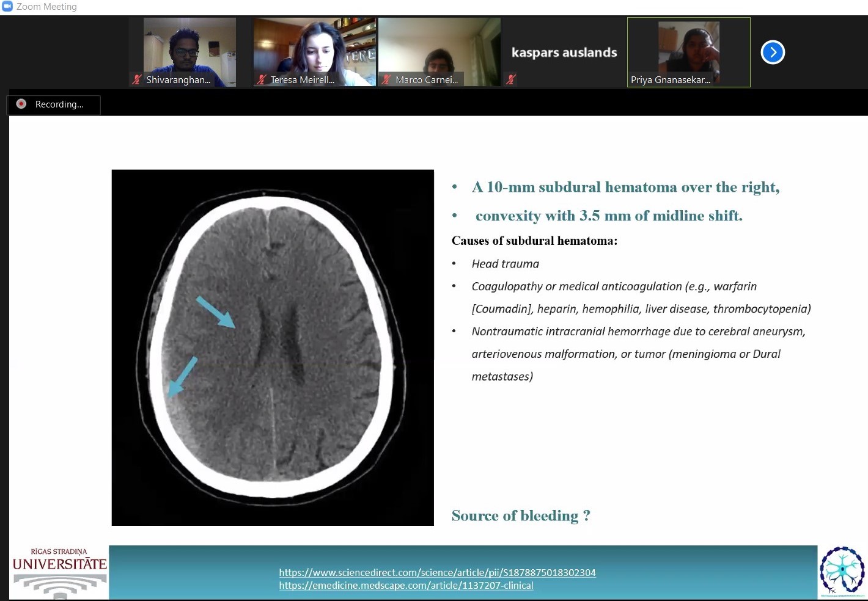This screenshot has height=601, width=868.
Task: Click the muted mic icon under kaspars auslands
Action: (511, 79)
